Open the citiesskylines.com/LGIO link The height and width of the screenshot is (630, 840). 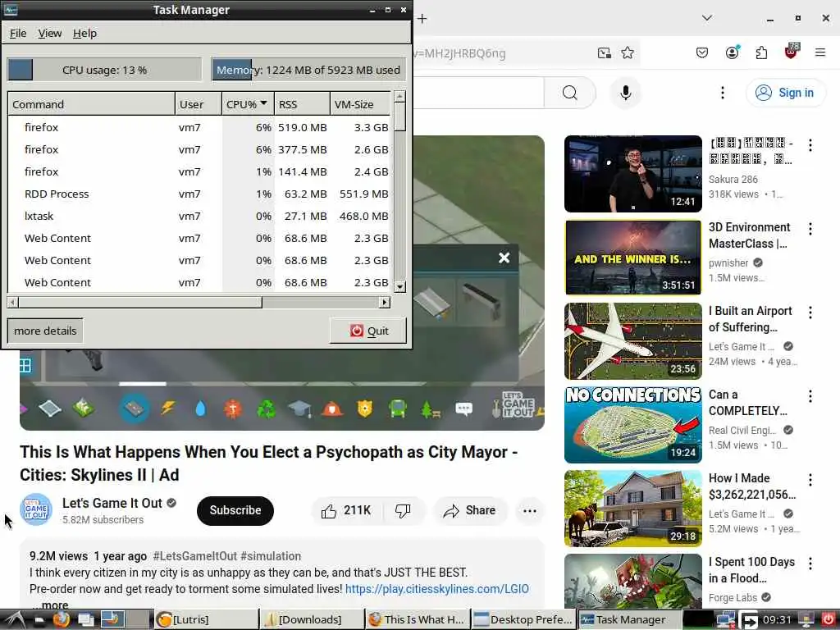[x=436, y=589]
